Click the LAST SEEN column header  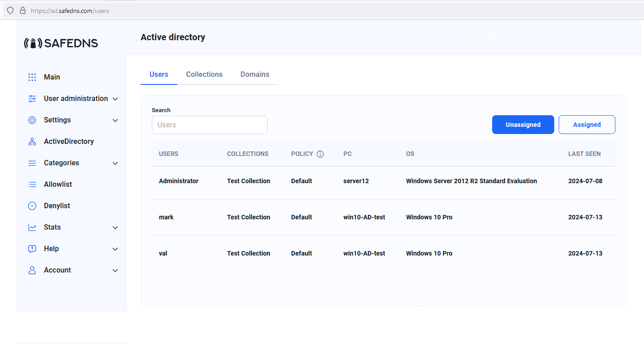tap(584, 154)
